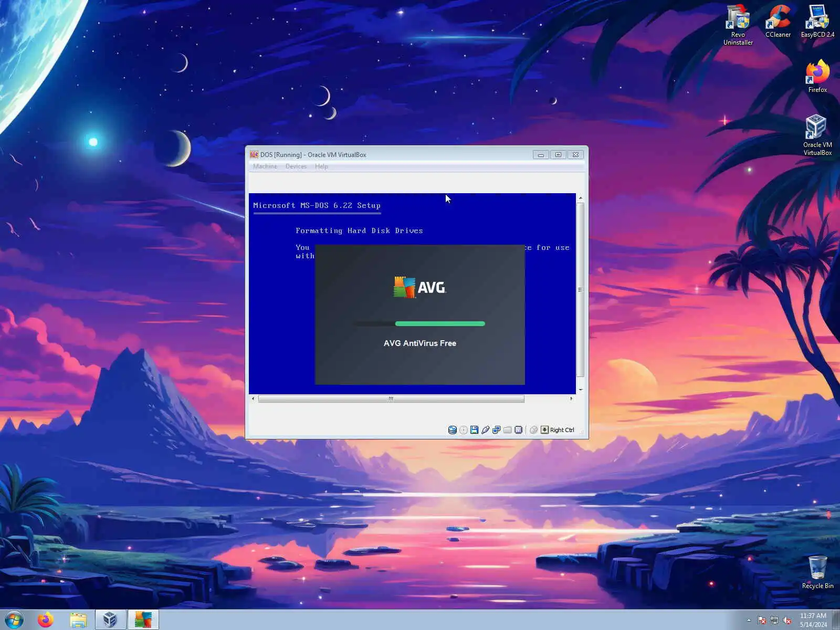Open the CCleaner desktop shortcut
Screen dimensions: 840x630
[778, 21]
